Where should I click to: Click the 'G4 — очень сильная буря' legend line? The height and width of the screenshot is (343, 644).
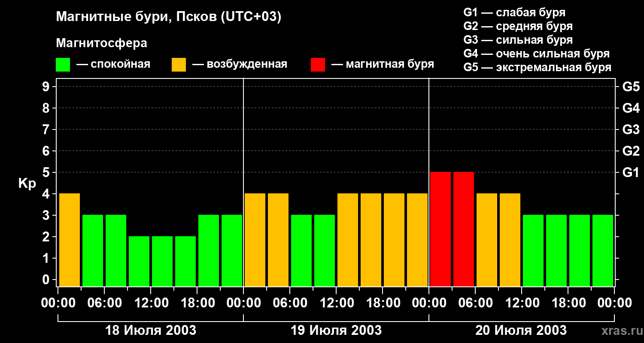coord(537,54)
